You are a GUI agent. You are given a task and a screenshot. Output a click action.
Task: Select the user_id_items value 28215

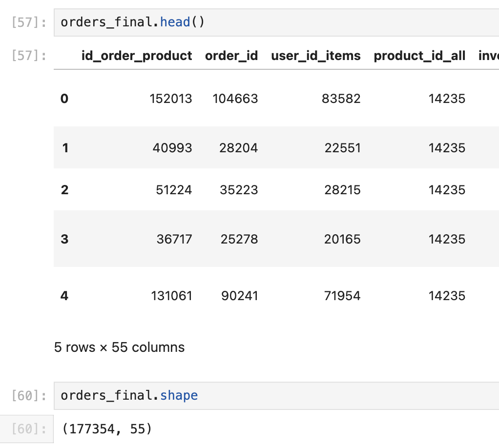click(342, 190)
